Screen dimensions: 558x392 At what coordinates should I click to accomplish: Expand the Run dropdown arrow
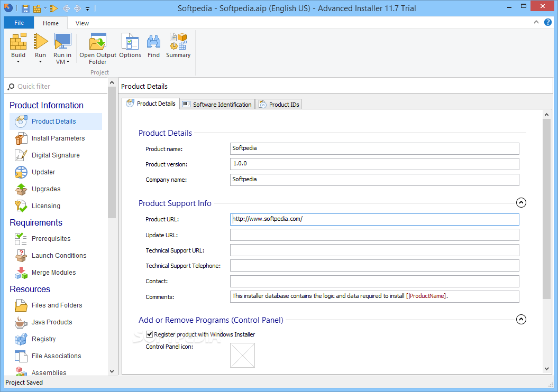(x=40, y=62)
